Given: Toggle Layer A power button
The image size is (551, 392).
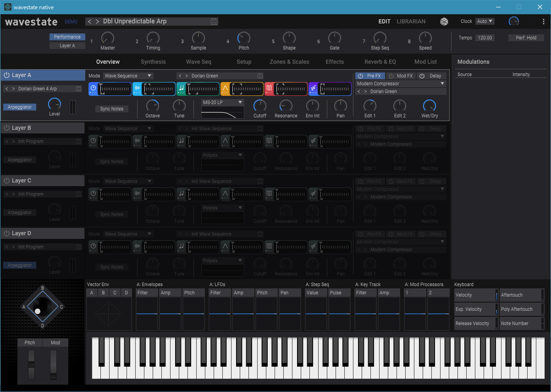Looking at the screenshot, I should coord(6,75).
